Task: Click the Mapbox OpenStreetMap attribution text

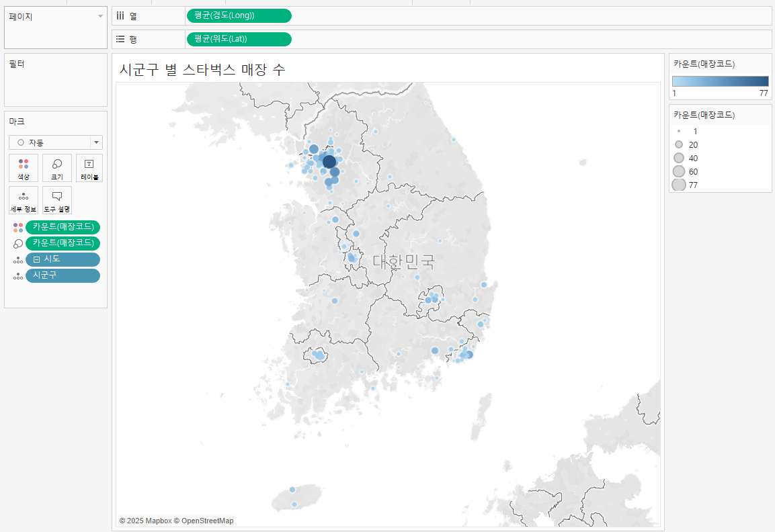Action: click(x=177, y=521)
